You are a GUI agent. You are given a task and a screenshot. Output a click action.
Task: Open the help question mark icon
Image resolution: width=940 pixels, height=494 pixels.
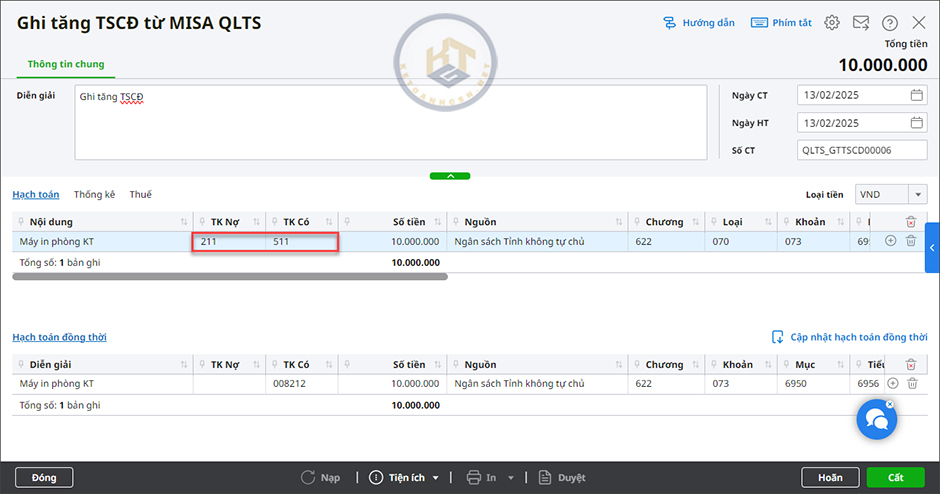(x=890, y=22)
